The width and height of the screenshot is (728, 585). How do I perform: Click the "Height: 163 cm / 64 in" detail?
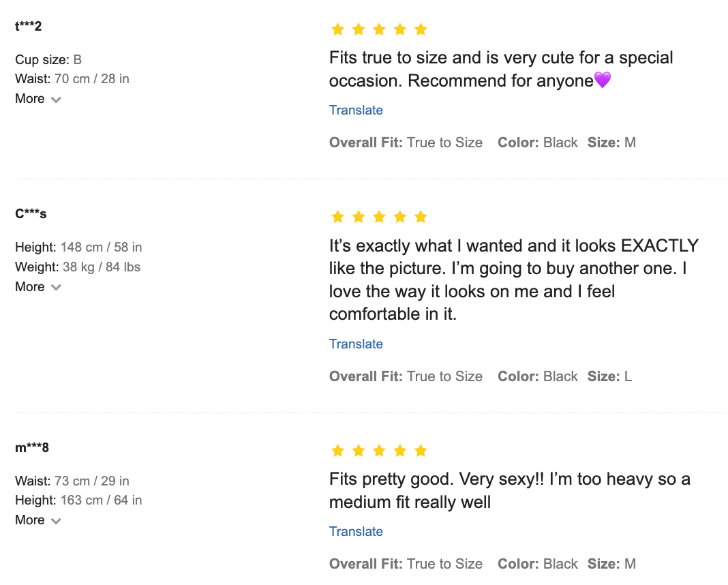[78, 500]
